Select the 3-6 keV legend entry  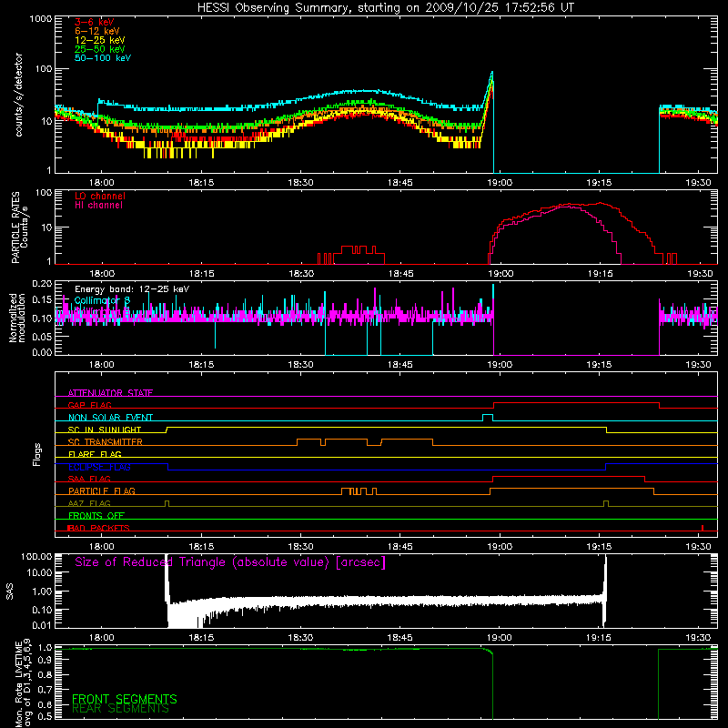tap(94, 22)
